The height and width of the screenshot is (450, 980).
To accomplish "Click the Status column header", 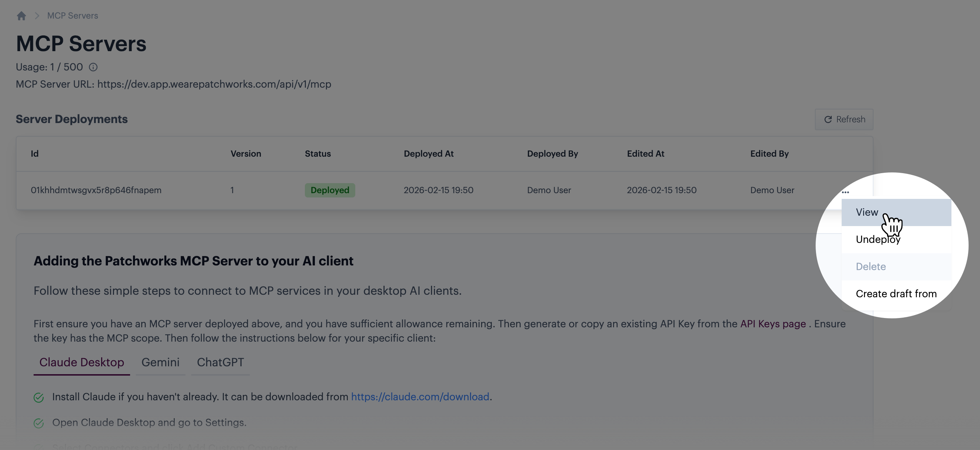I will [x=317, y=154].
